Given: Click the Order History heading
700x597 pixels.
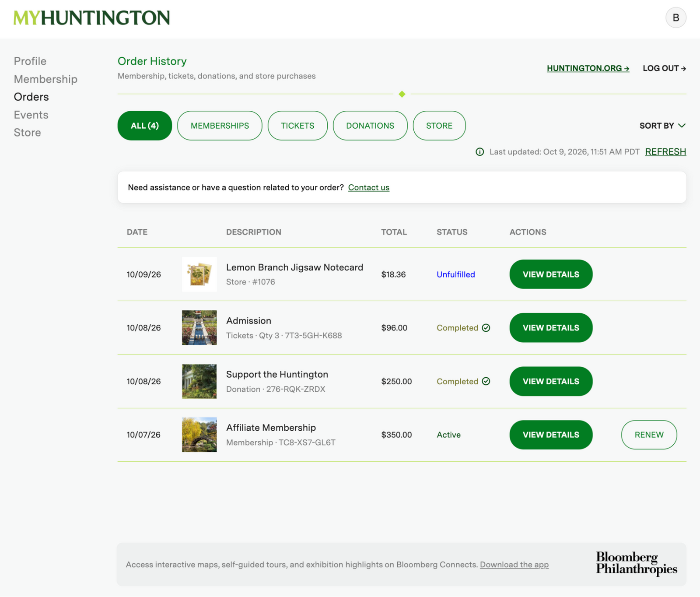Looking at the screenshot, I should [152, 61].
